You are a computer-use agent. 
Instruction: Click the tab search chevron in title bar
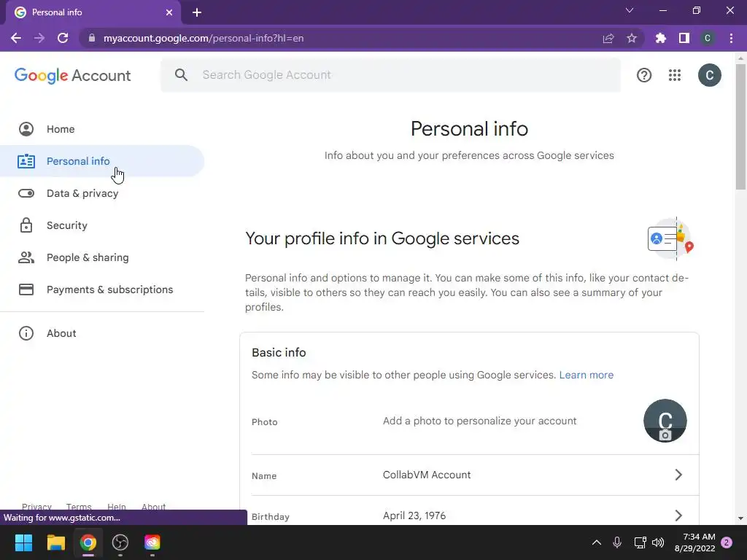coord(630,10)
